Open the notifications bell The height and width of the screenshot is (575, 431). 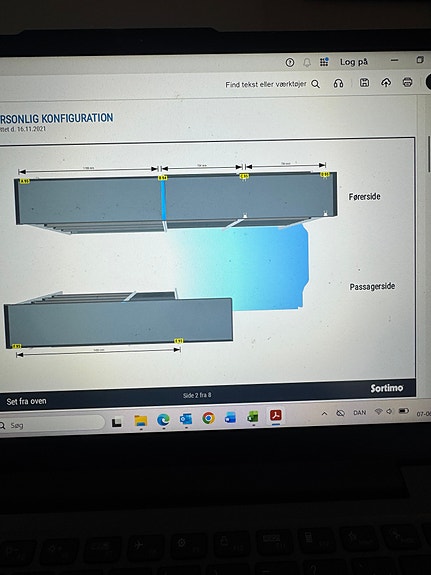pos(307,62)
